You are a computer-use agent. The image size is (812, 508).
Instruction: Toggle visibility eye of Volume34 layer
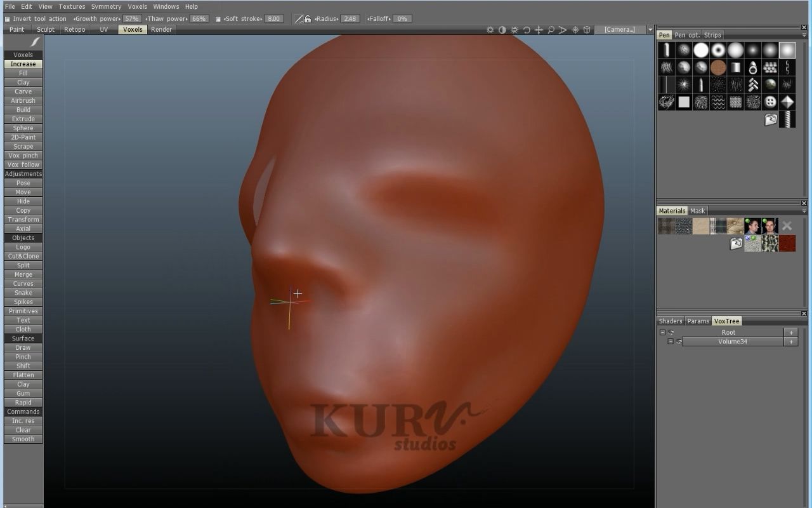(x=679, y=342)
